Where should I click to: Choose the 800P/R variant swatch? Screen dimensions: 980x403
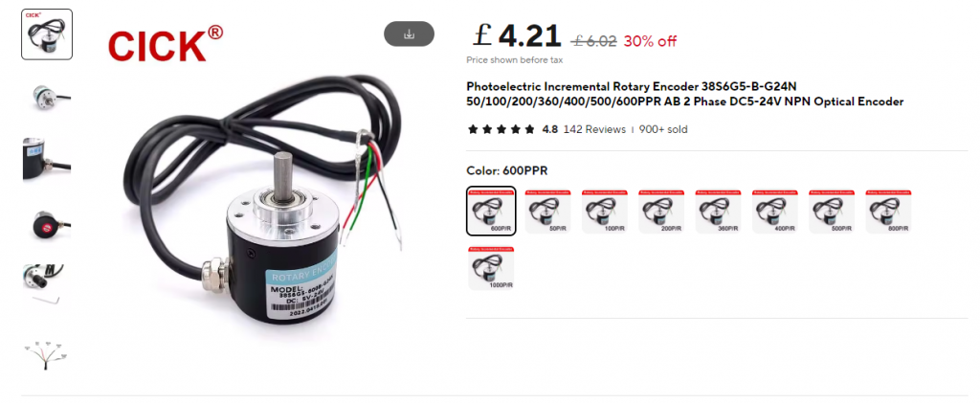888,212
